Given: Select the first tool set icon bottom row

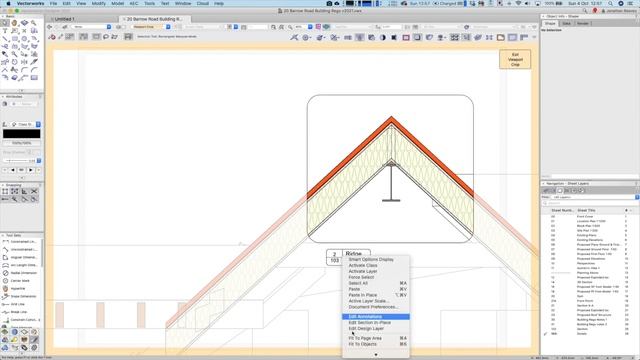Looking at the screenshot, I should coord(5,348).
